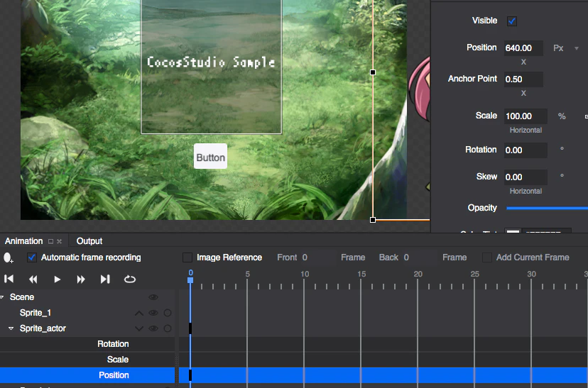Enable the Image Reference checkbox
This screenshot has width=588, height=388.
[187, 257]
